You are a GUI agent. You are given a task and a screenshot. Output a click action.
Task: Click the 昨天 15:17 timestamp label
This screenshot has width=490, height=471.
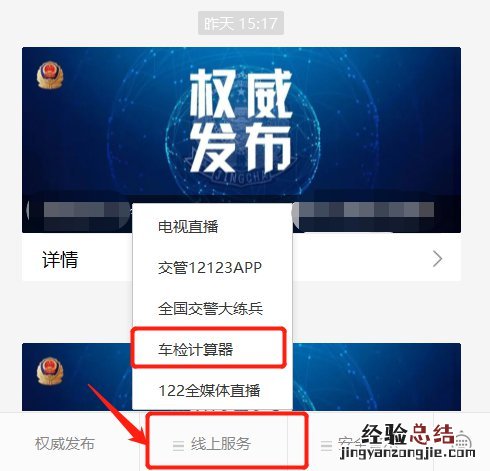tap(241, 23)
